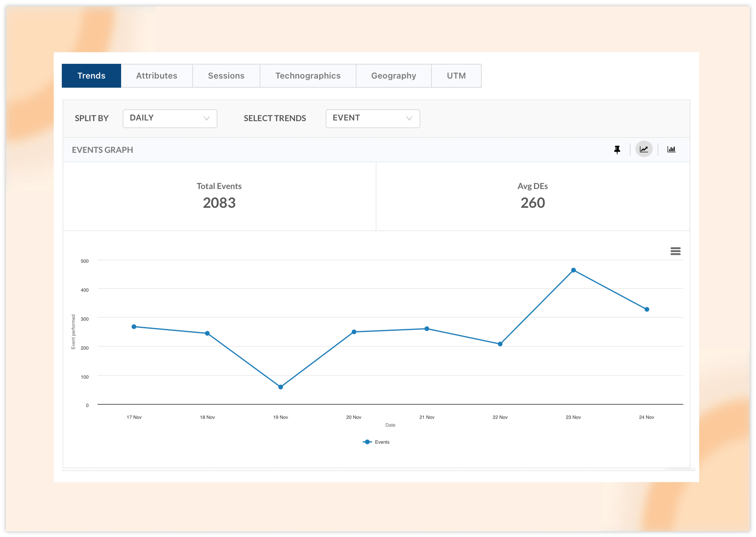Open the Sessions tab
Viewport: 756px width, 537px height.
click(x=226, y=76)
